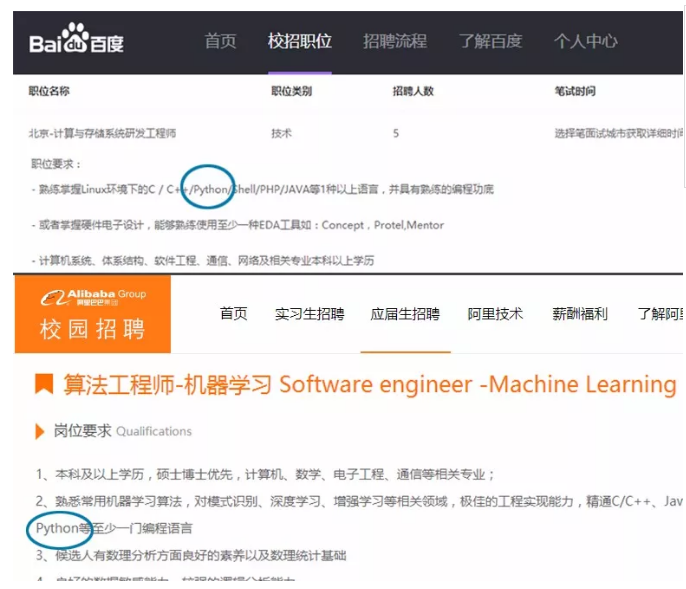Click the 职位名称 column header

coord(49,91)
